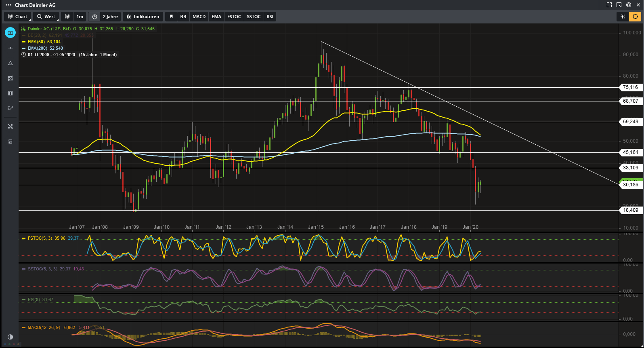Open the Wert search dropdown
This screenshot has width=644, height=348.
(46, 17)
